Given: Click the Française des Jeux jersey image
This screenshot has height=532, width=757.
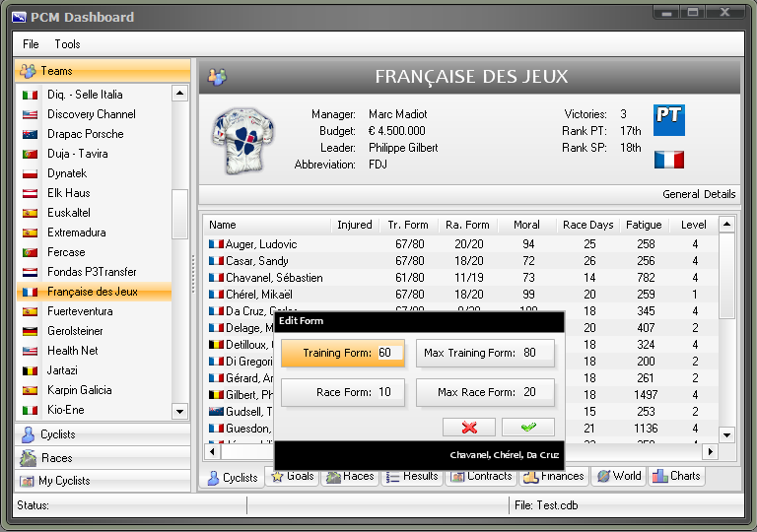Looking at the screenshot, I should point(243,141).
